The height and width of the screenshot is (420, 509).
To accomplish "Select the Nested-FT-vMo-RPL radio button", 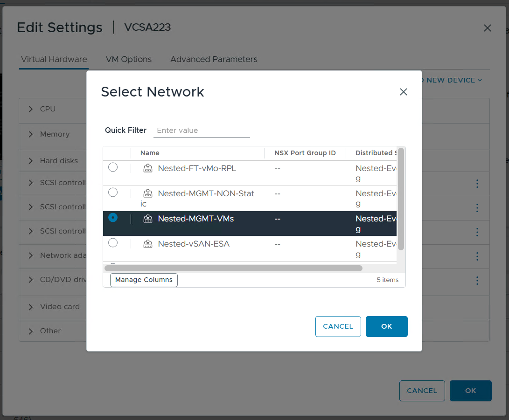I will click(x=113, y=167).
